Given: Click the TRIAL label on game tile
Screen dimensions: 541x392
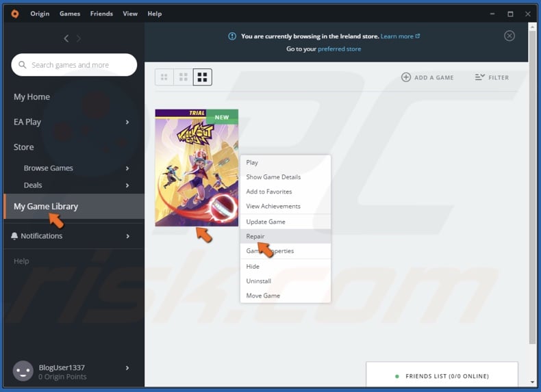Looking at the screenshot, I should click(x=197, y=113).
